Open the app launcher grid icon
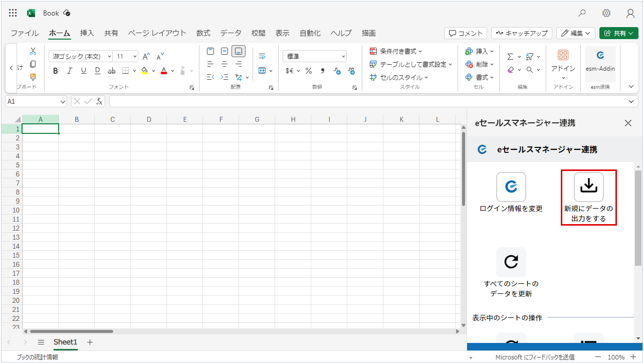Screen dimensions: 644x363 pos(13,13)
